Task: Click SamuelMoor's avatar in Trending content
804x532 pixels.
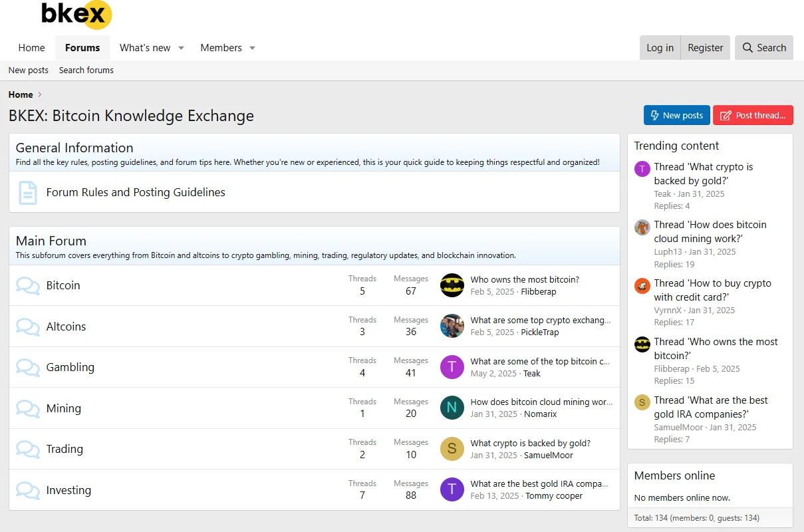Action: [x=642, y=402]
